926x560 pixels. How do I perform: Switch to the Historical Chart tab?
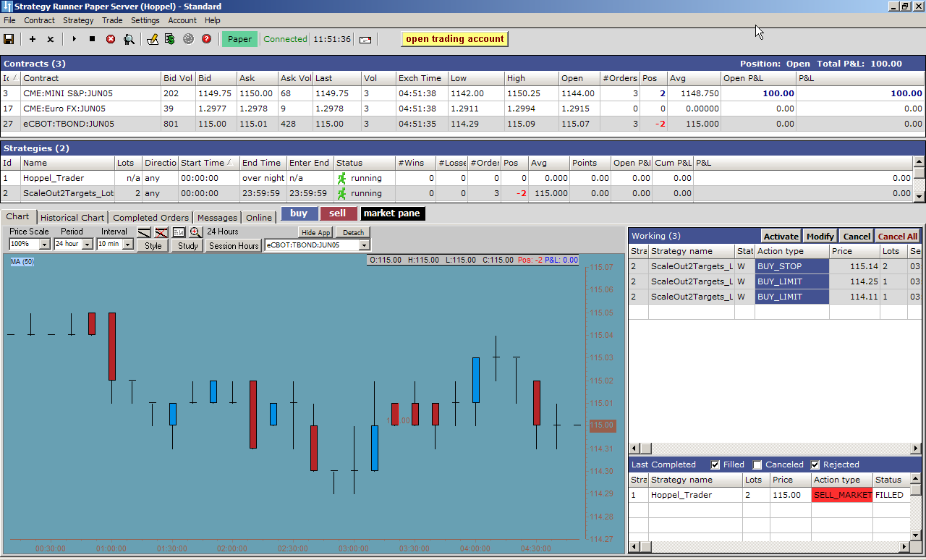(72, 218)
